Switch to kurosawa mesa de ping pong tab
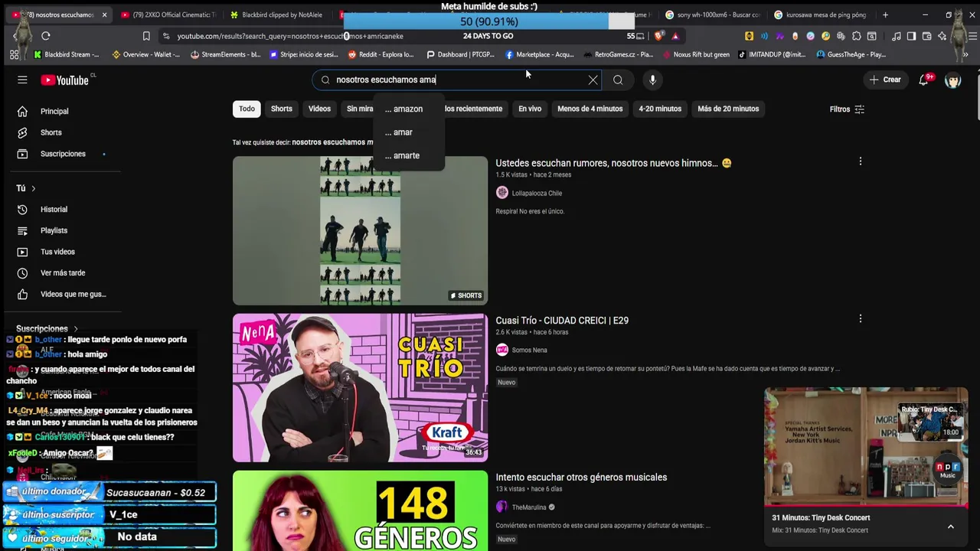 click(x=822, y=15)
